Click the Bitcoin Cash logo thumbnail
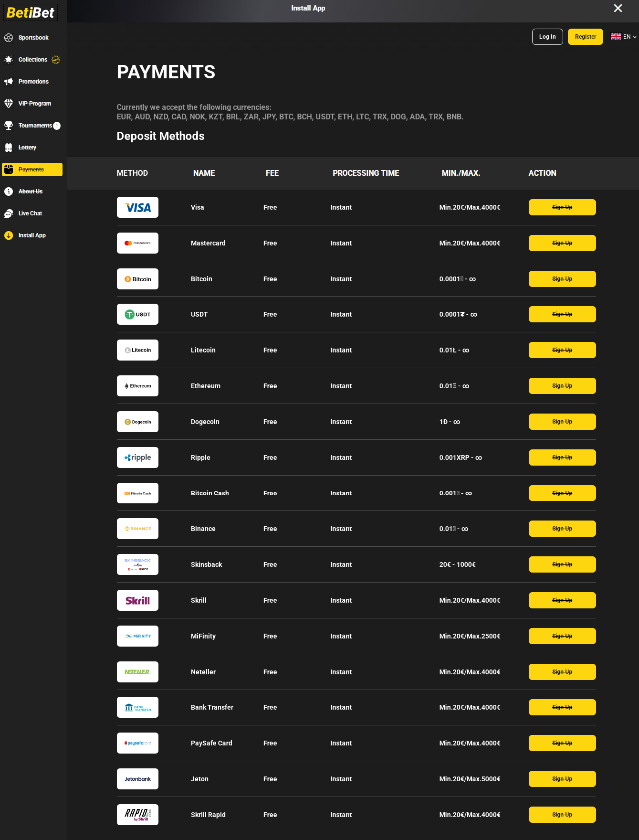This screenshot has height=840, width=639. [137, 493]
